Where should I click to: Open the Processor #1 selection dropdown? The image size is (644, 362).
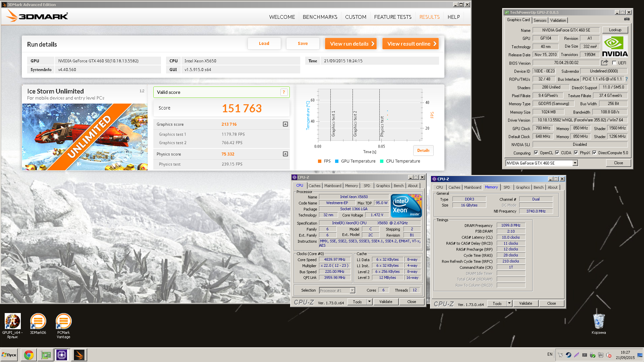coord(352,291)
